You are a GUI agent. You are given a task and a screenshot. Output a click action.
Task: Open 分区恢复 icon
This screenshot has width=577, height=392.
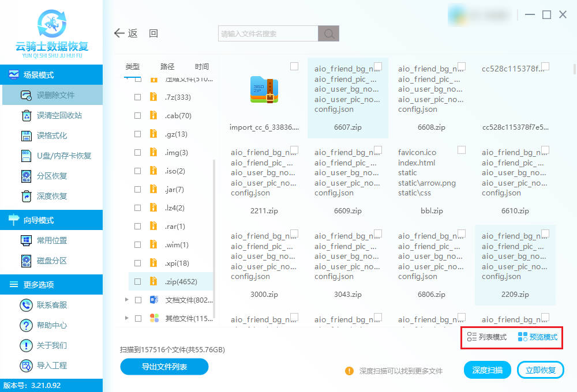[26, 176]
